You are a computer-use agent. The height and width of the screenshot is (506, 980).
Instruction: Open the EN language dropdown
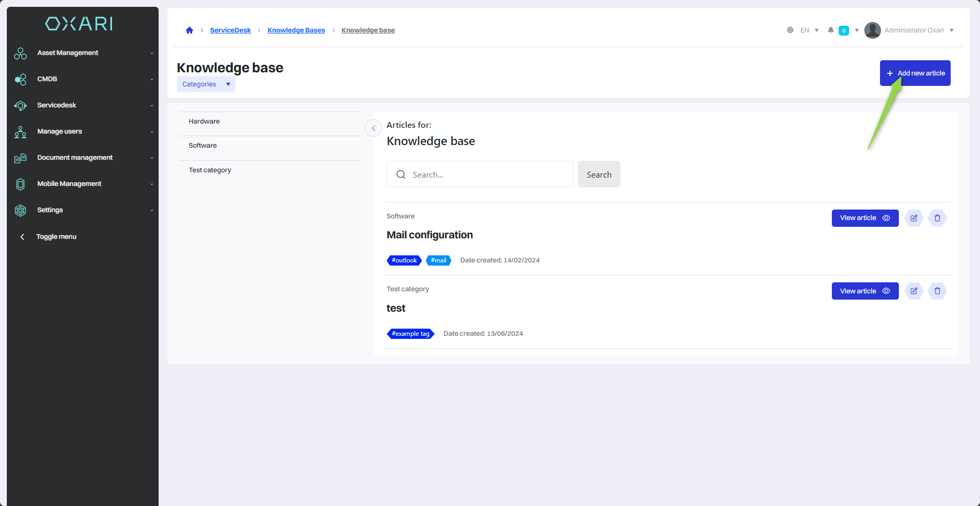point(809,30)
